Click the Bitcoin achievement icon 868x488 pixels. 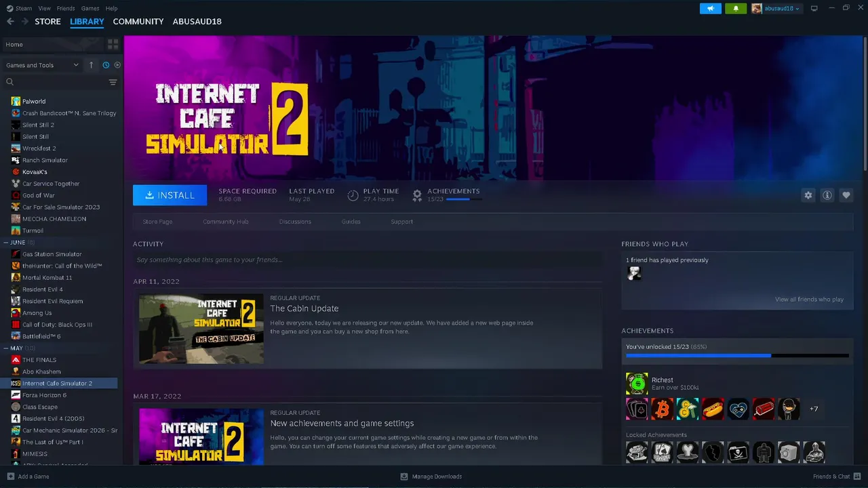point(663,409)
